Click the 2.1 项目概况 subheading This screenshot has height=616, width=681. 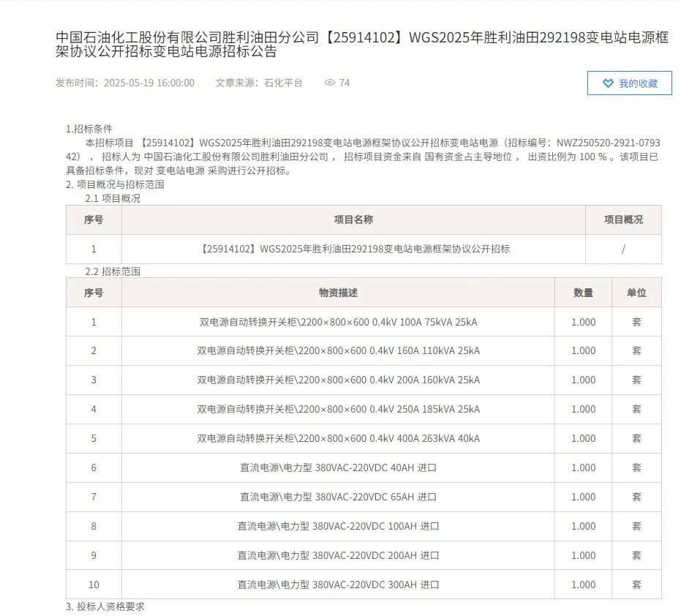113,198
